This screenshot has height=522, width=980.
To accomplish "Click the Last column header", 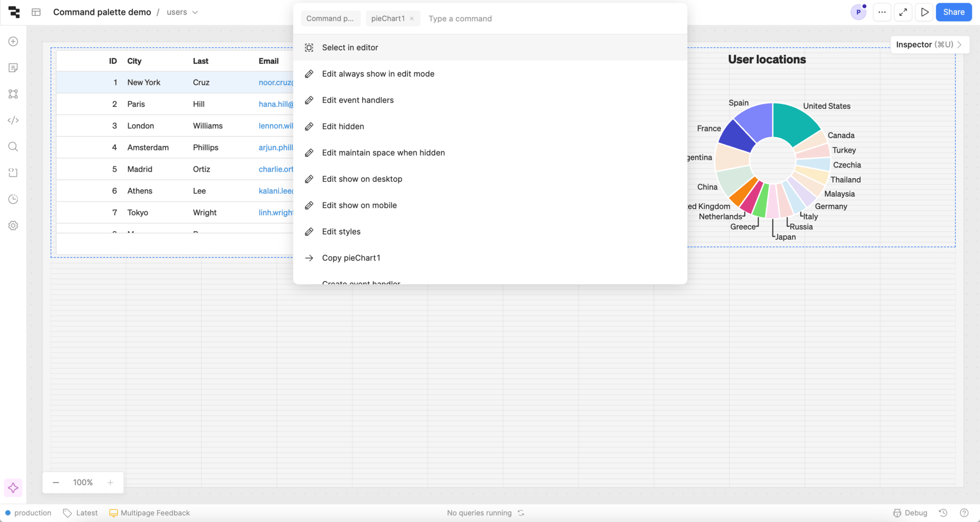I will (200, 61).
